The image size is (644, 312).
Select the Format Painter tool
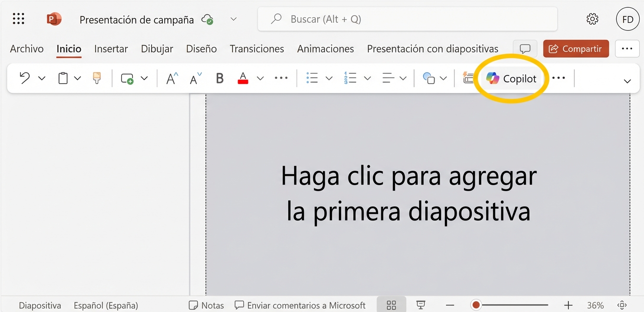(96, 78)
